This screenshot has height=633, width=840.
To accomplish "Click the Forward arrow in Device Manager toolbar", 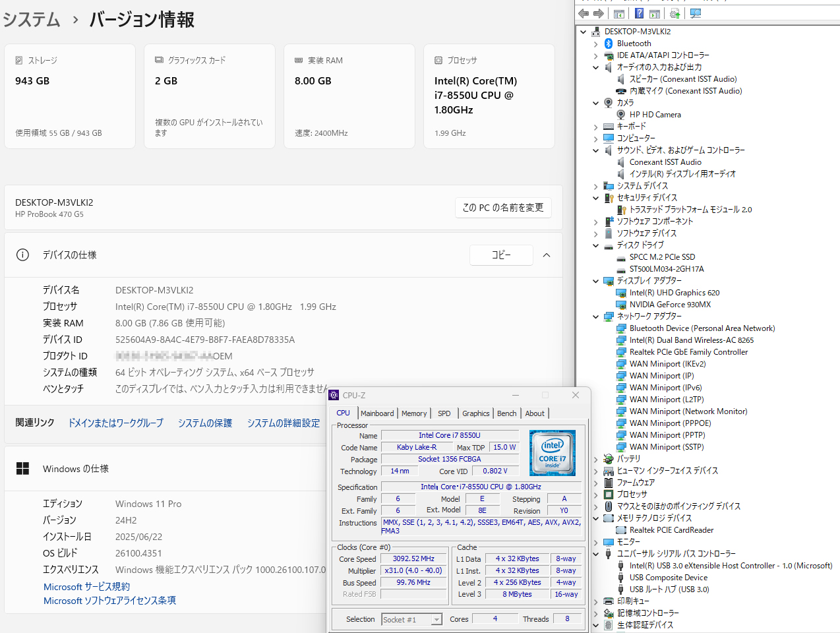I will pyautogui.click(x=599, y=13).
